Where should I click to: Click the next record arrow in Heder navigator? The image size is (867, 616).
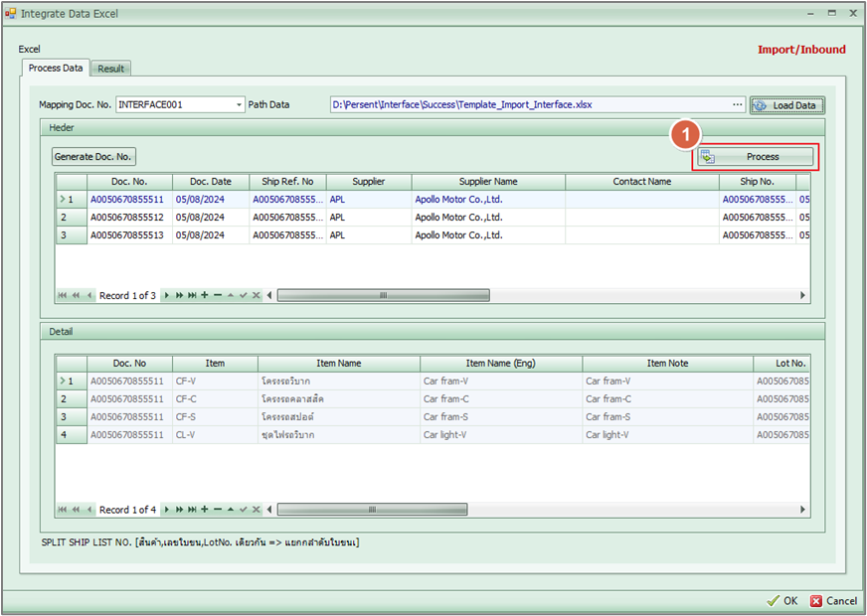(167, 296)
